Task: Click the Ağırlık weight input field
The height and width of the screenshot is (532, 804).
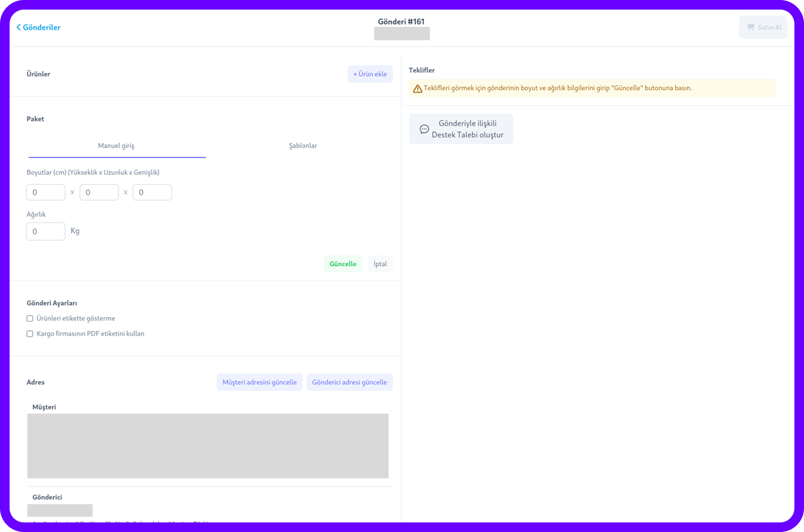Action: (x=46, y=231)
